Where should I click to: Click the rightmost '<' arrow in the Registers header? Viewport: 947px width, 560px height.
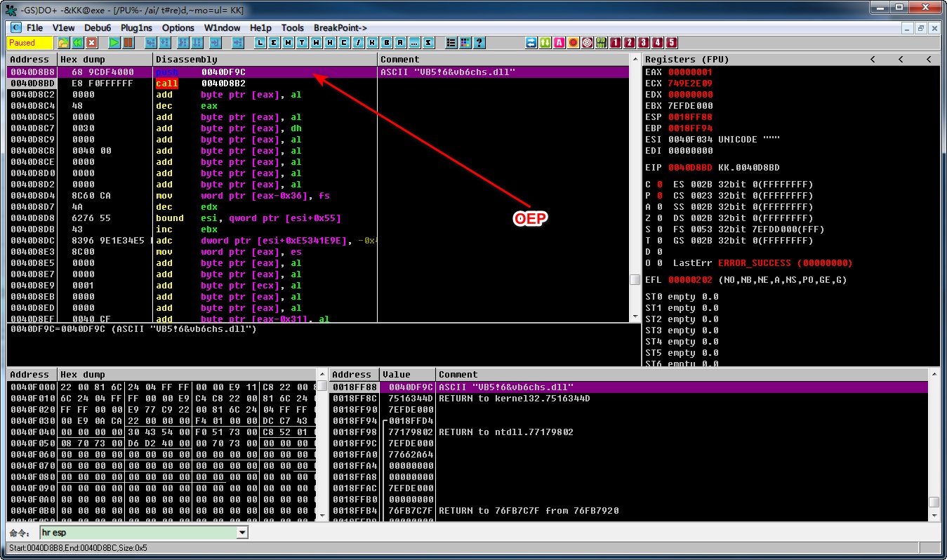pos(929,60)
